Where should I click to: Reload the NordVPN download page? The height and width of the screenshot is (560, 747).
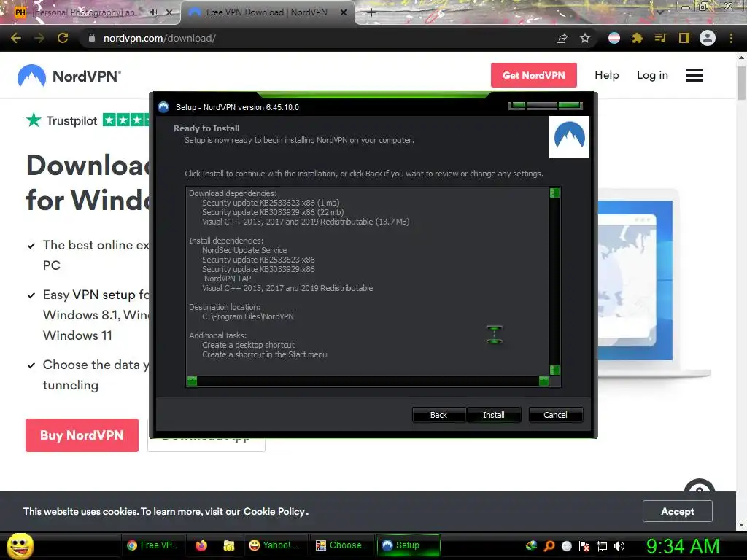click(63, 38)
